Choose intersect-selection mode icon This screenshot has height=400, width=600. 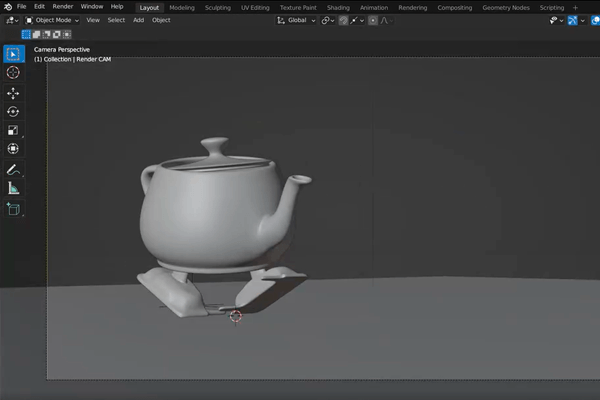67,34
